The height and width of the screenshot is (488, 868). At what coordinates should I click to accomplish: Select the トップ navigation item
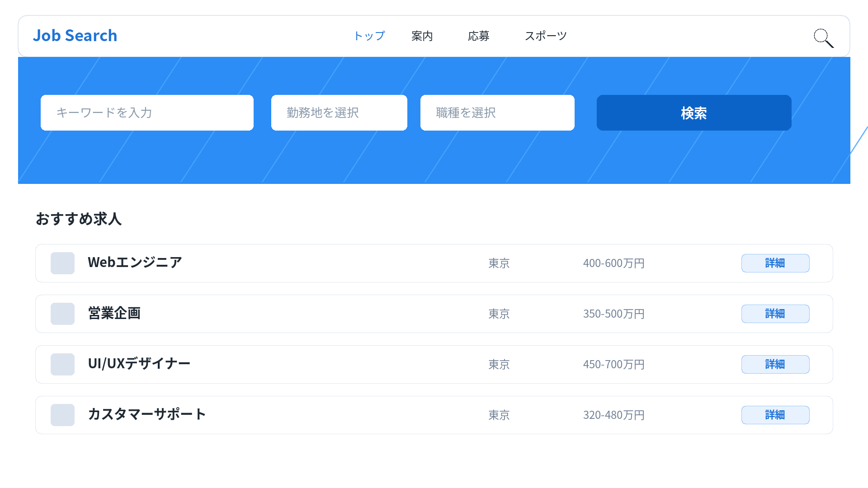coord(369,36)
